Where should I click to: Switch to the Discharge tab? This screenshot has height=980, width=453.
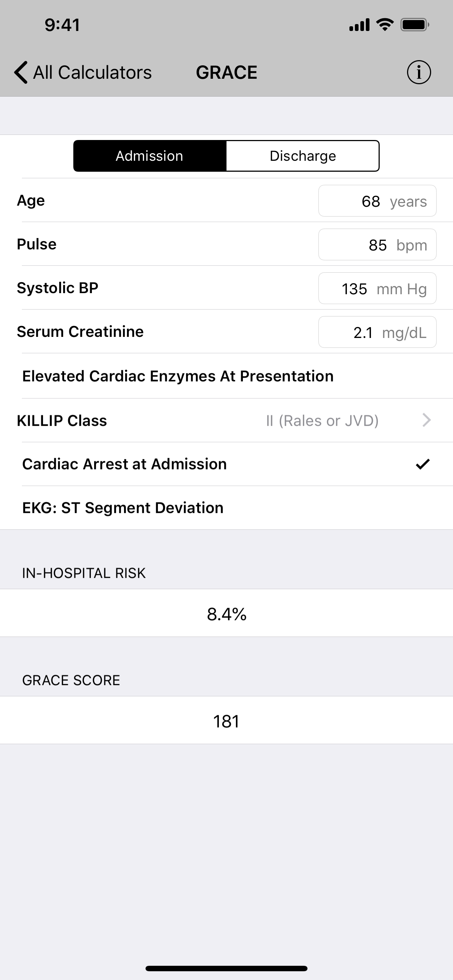click(x=303, y=156)
